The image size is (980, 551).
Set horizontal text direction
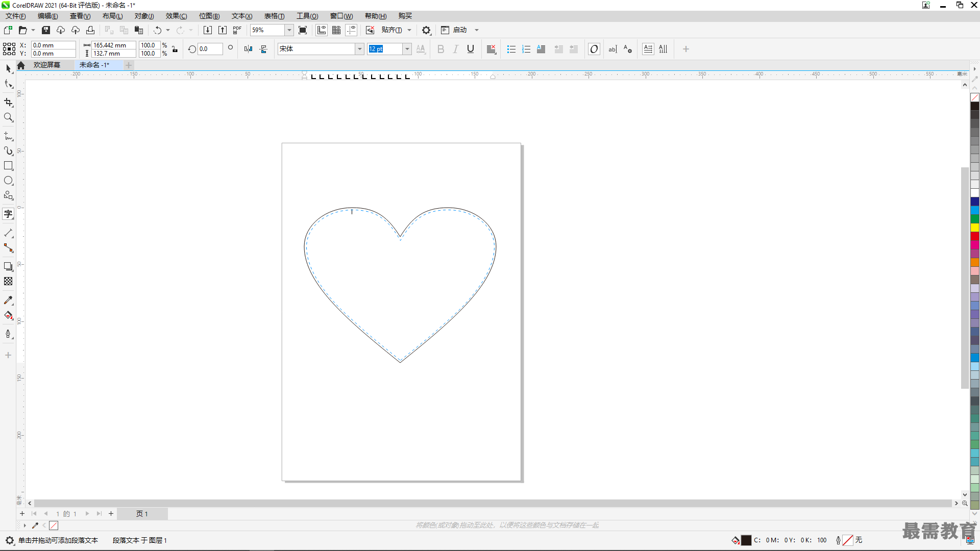pyautogui.click(x=648, y=49)
